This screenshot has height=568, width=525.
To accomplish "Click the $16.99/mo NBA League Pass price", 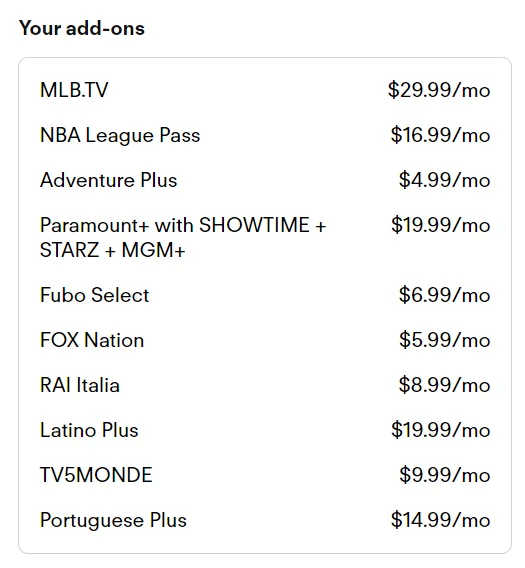I will click(440, 135).
